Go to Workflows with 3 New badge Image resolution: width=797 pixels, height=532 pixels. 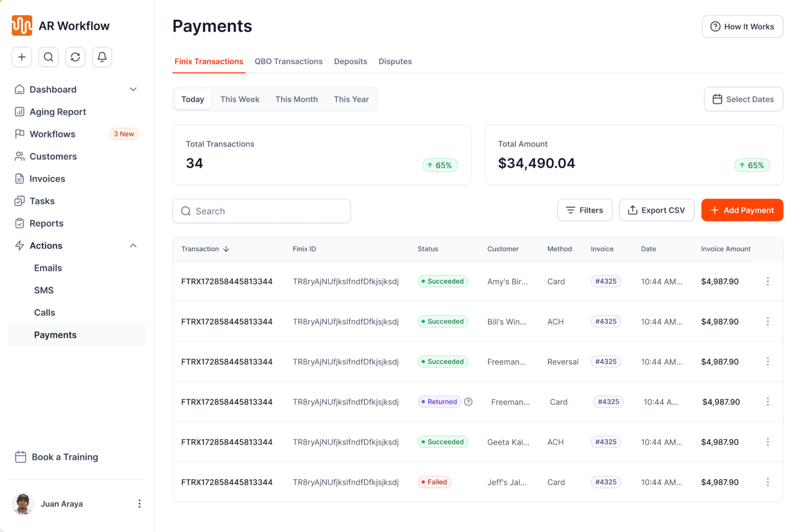[76, 134]
